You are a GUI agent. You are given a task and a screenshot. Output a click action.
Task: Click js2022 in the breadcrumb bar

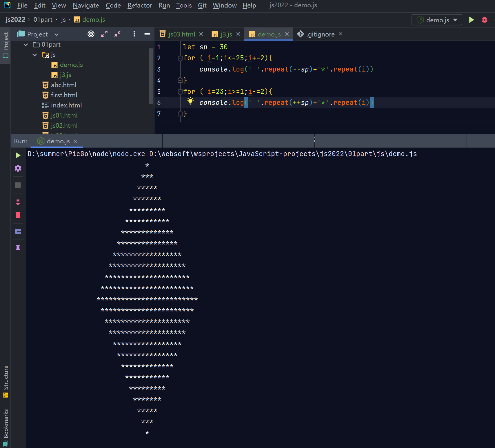(x=15, y=19)
